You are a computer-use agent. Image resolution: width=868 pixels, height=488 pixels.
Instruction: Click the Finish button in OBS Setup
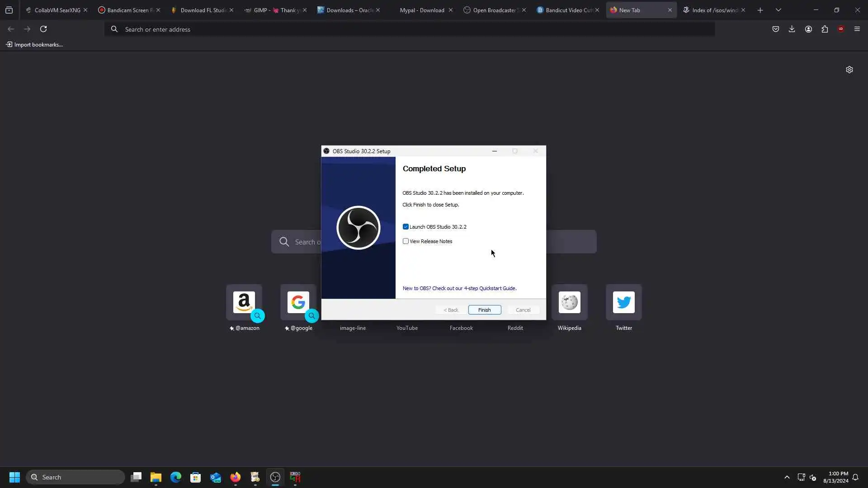tap(484, 310)
